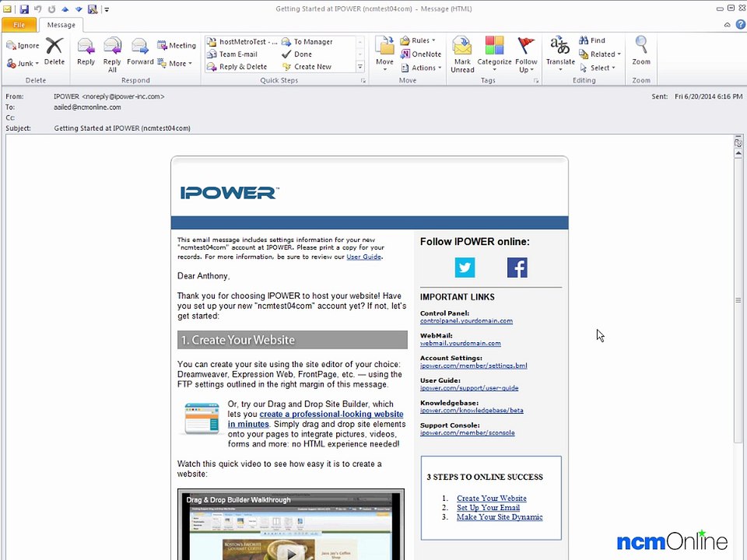Click Make Your Site Dynamic link
747x560 pixels.
click(500, 516)
